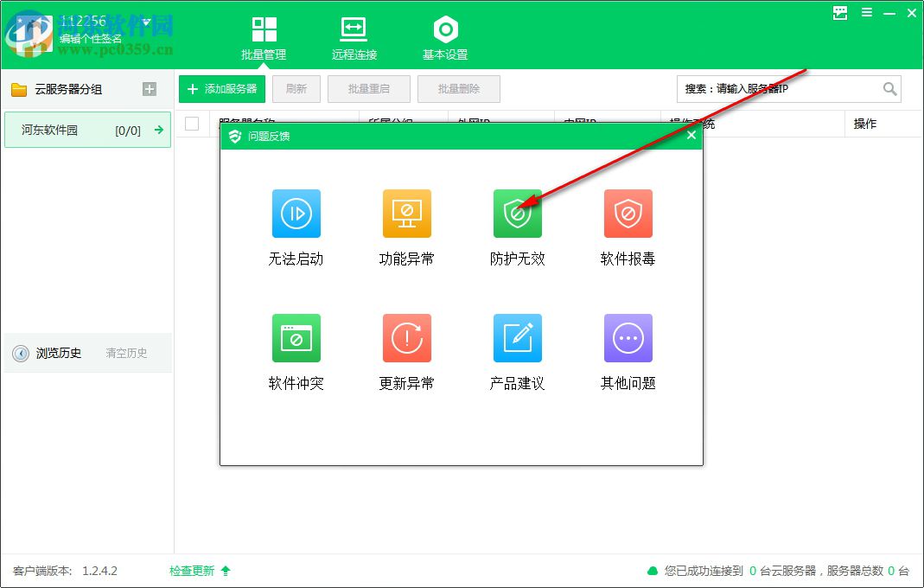This screenshot has height=588, width=924.
Task: Switch to the 远程连接 remote connection tab
Action: point(353,35)
